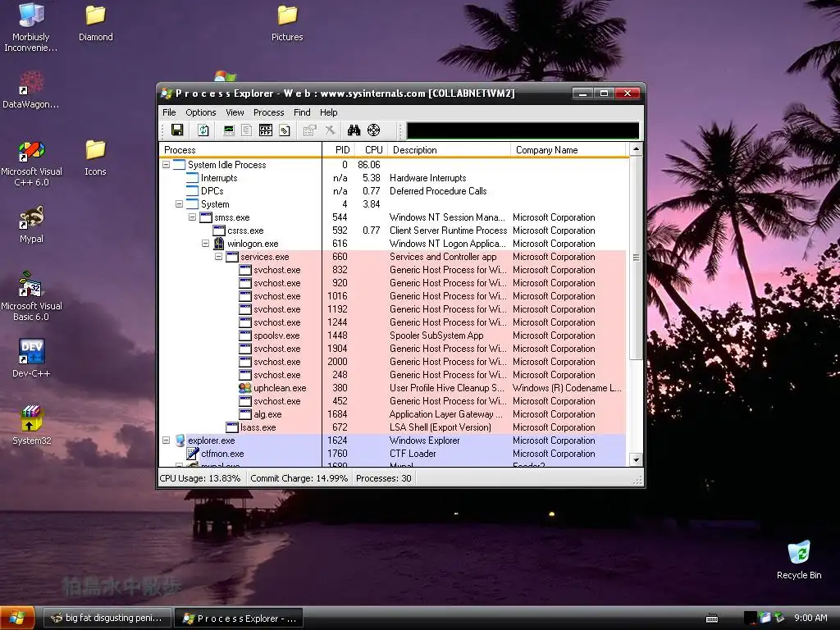Click the Recycle Bin desktop icon
Viewport: 840px width, 630px height.
pyautogui.click(x=799, y=559)
